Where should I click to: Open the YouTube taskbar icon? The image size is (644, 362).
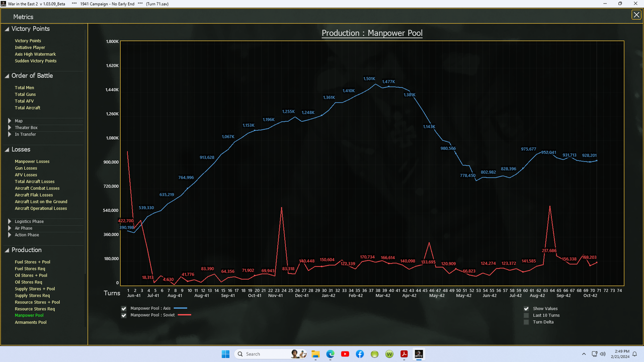[345, 354]
